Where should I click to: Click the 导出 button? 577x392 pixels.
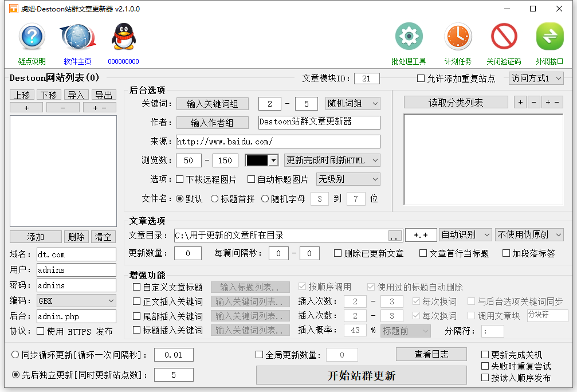[x=104, y=95]
